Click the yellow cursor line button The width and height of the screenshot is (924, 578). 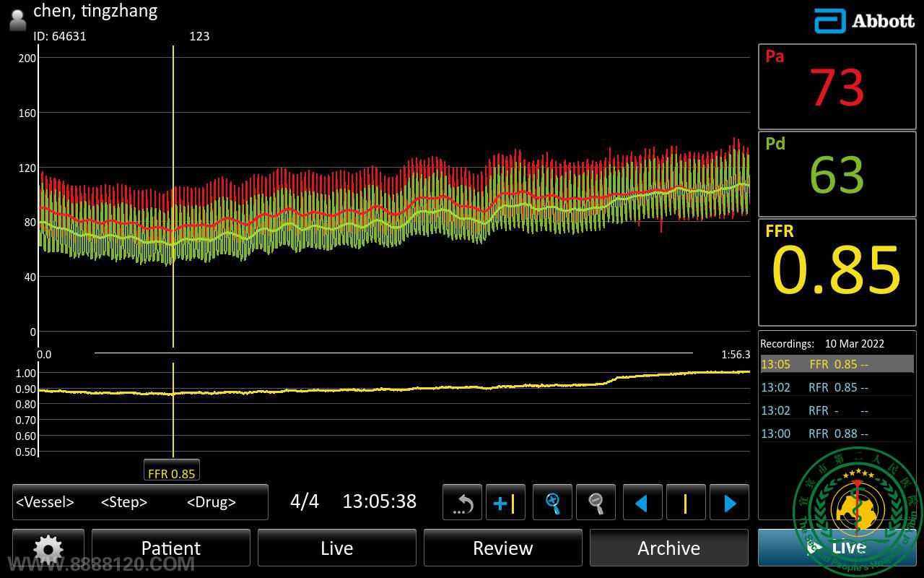685,502
